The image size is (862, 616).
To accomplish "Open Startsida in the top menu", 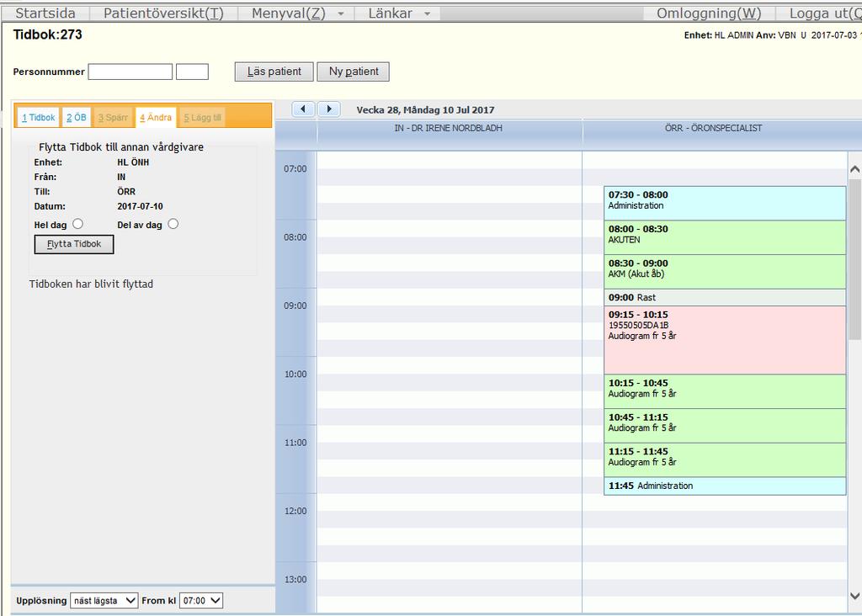I will click(x=45, y=13).
